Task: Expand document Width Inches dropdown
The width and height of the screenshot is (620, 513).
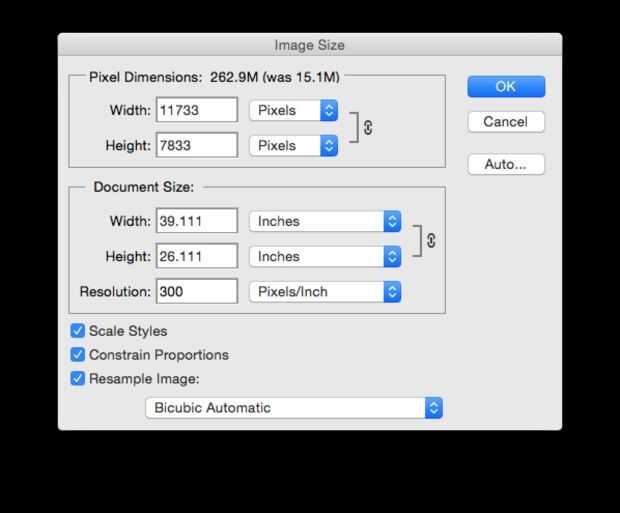Action: (x=325, y=221)
